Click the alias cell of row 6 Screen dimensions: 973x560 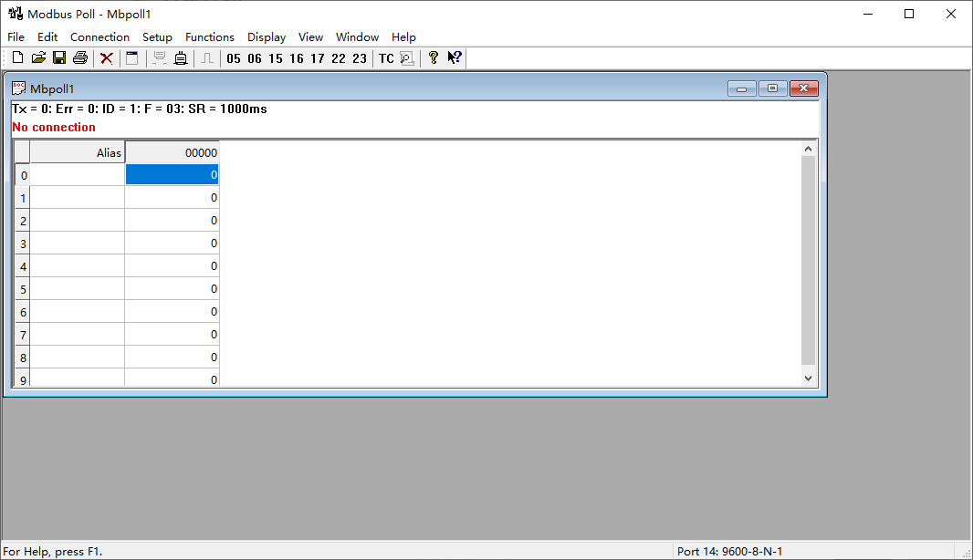coord(77,311)
